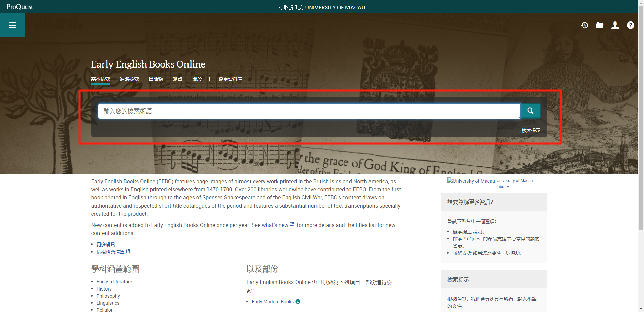
Task: Open the selected items folder icon
Action: [x=600, y=25]
